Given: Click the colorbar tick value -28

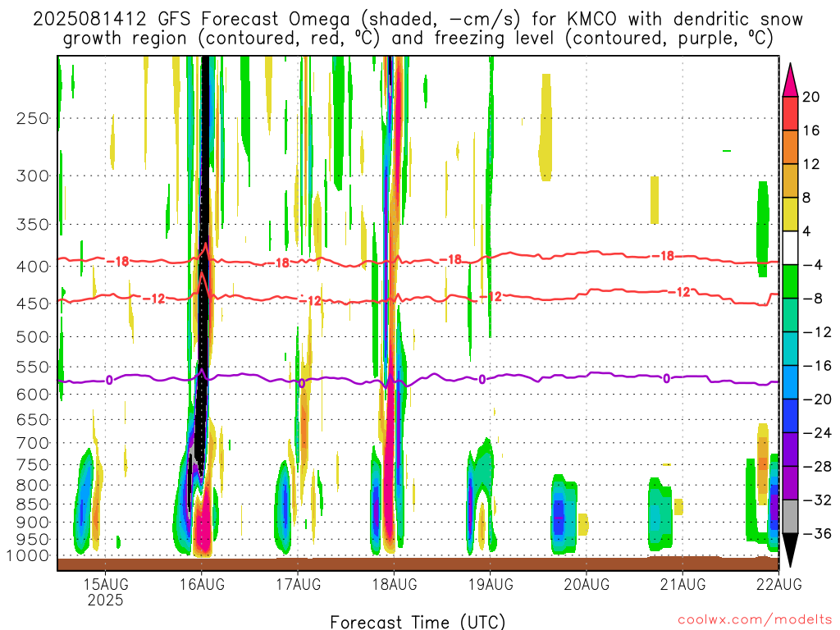Looking at the screenshot, I should pos(817,467).
